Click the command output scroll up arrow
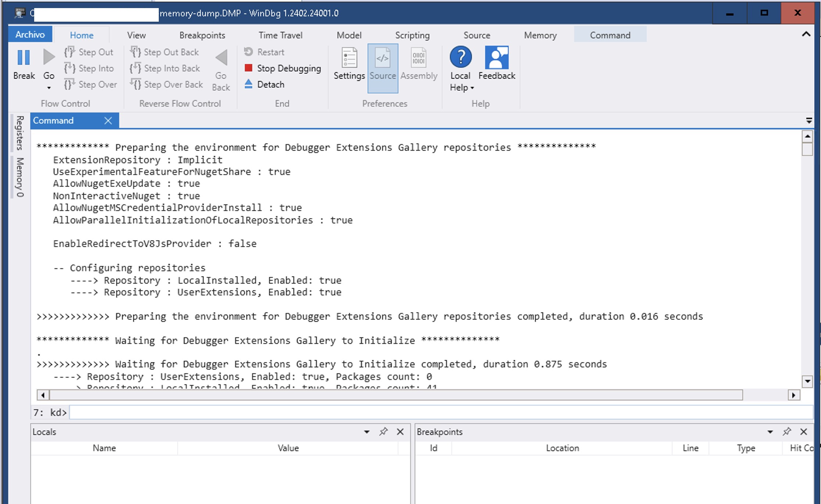The image size is (821, 504). pyautogui.click(x=807, y=136)
